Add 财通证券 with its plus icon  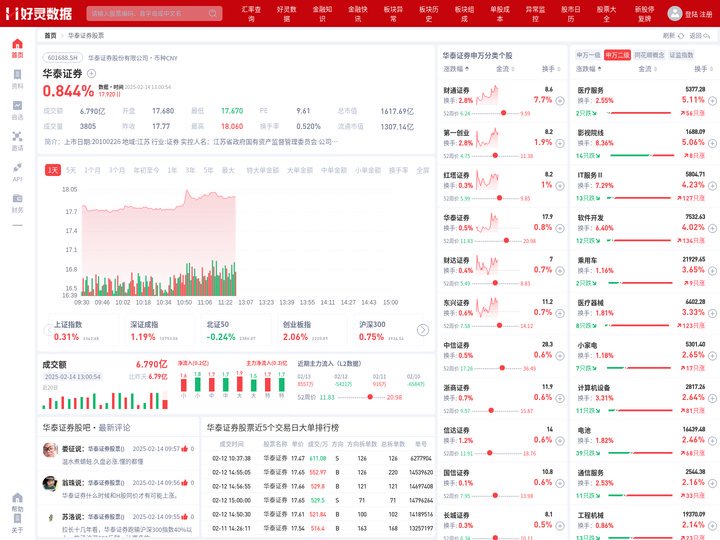pyautogui.click(x=560, y=101)
